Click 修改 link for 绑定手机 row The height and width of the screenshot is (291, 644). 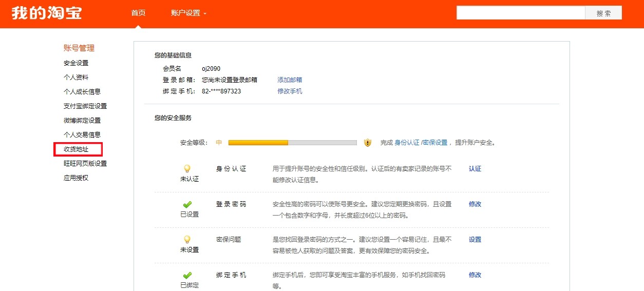click(475, 275)
